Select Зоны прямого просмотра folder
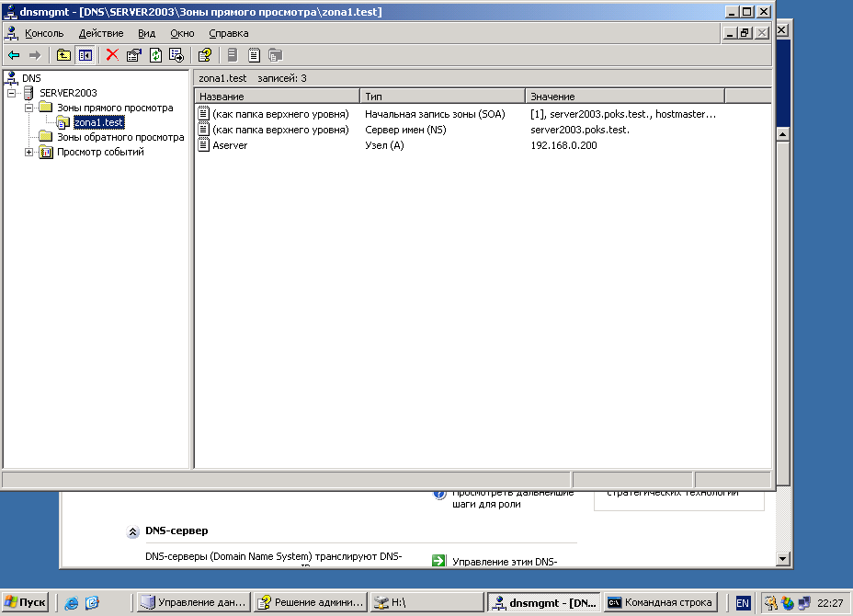The image size is (853, 616). tap(115, 108)
